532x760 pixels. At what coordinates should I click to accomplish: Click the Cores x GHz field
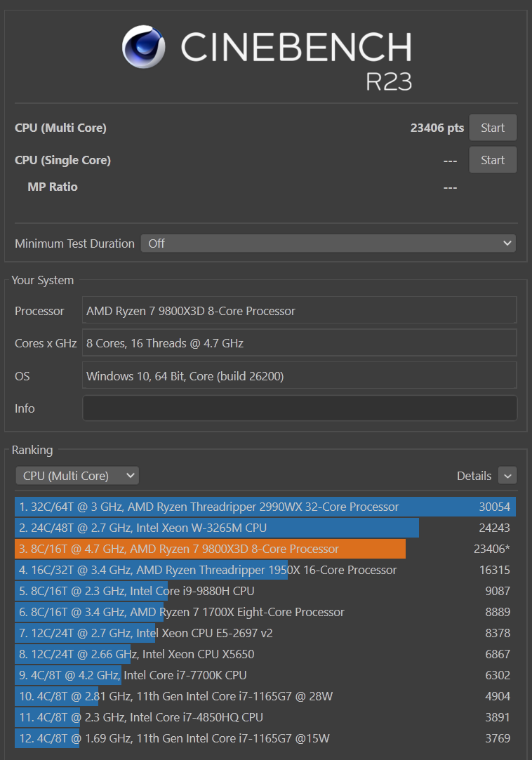(300, 343)
